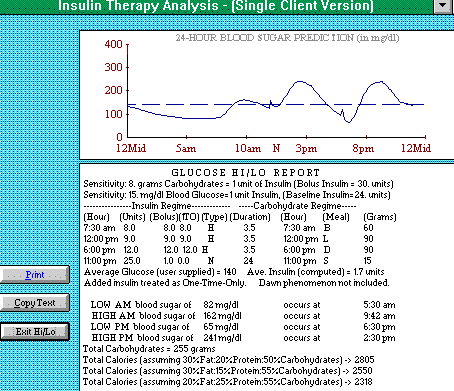Click the 200 value on chart axis
Image resolution: width=454 pixels, height=391 pixels.
(113, 90)
